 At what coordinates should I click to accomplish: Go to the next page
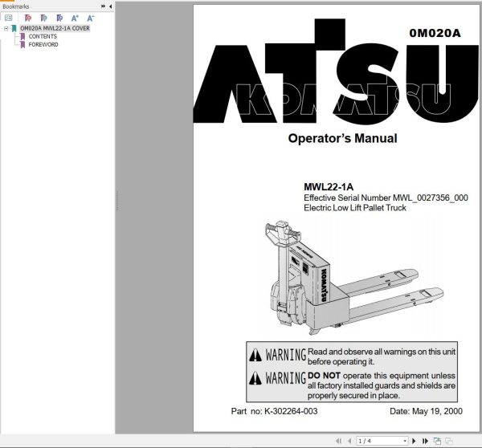[414, 441]
